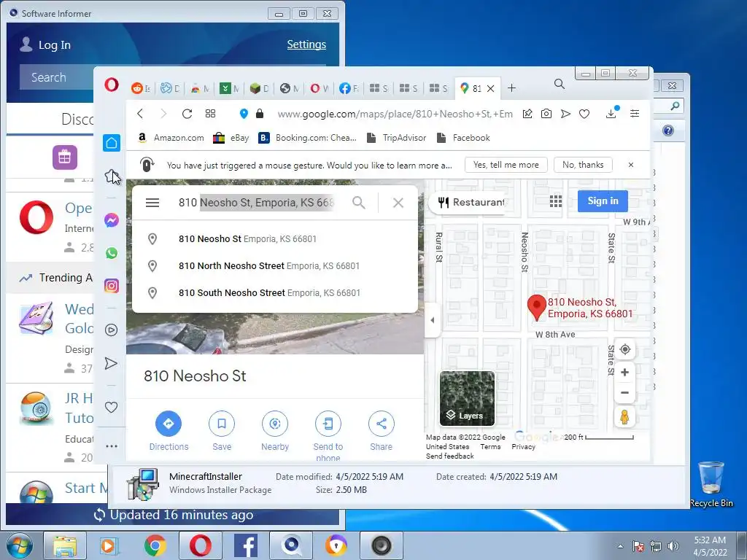Open eBay bookmark

[x=231, y=138]
